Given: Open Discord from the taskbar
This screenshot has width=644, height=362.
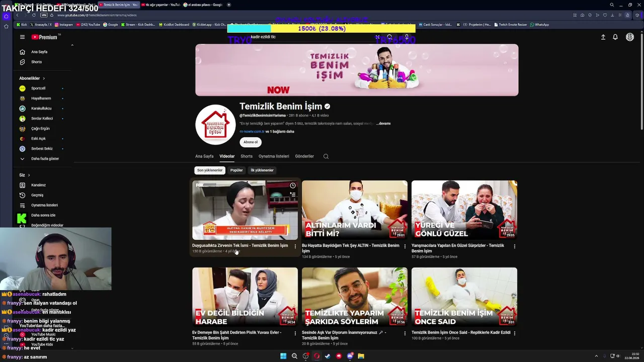Looking at the screenshot, I should click(350, 356).
